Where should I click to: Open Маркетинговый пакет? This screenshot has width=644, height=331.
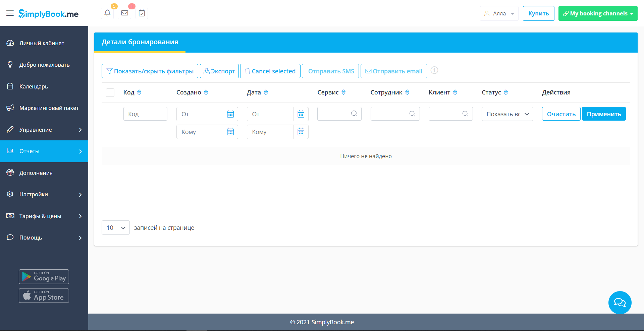(44, 108)
